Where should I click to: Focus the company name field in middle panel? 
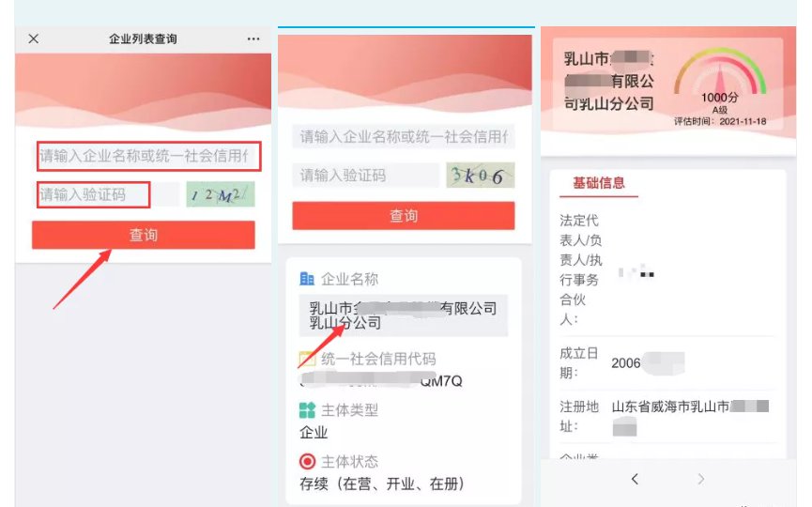[x=404, y=137]
